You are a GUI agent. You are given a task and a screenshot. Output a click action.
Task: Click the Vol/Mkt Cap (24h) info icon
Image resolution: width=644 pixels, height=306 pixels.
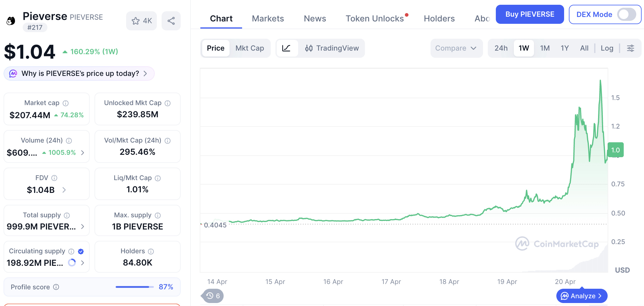168,141
